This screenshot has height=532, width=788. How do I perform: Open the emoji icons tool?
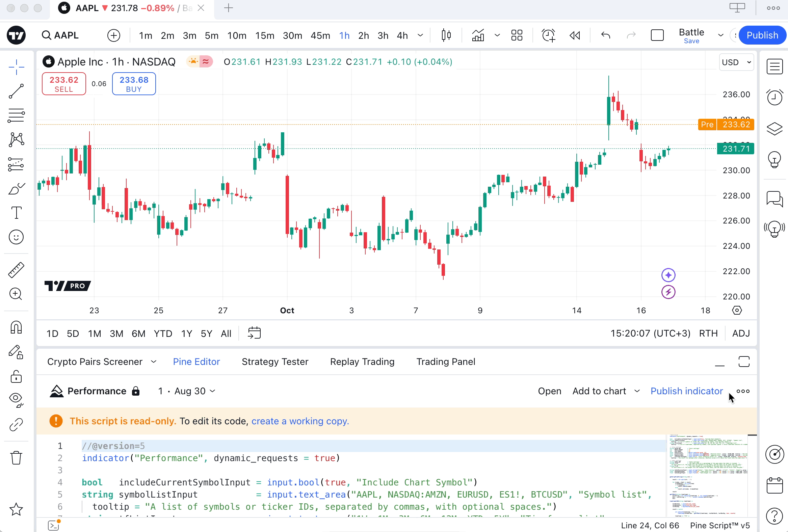point(16,237)
